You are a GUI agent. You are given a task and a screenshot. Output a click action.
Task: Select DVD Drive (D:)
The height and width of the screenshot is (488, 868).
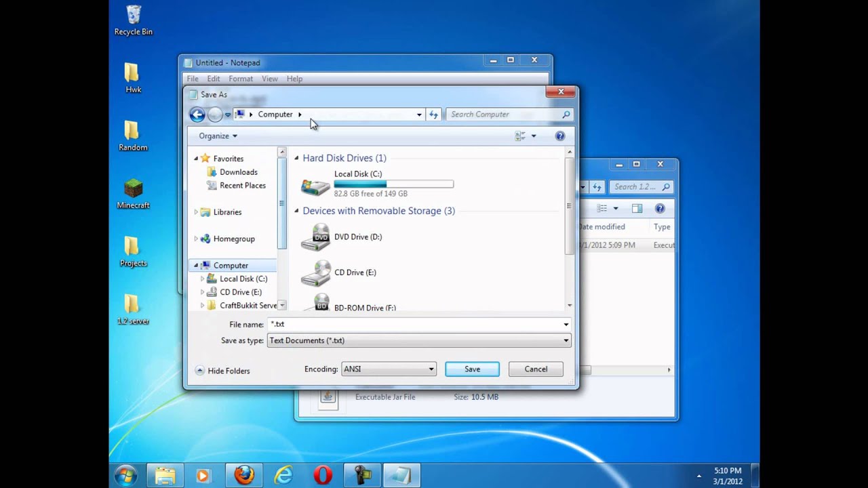[x=342, y=237]
